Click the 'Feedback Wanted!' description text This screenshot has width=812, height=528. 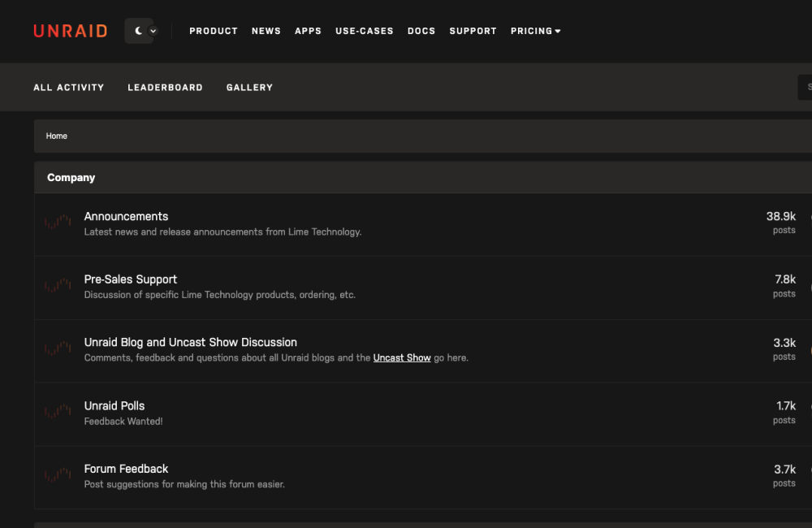123,422
